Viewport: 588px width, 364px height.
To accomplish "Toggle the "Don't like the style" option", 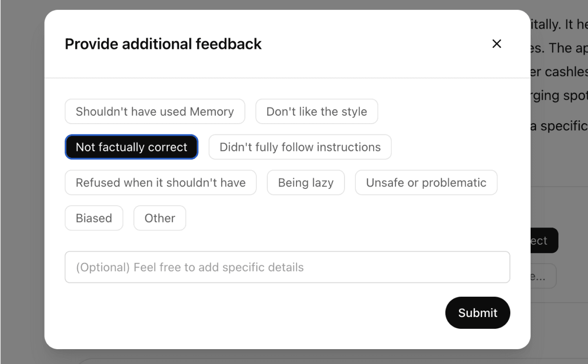I will coord(317,111).
